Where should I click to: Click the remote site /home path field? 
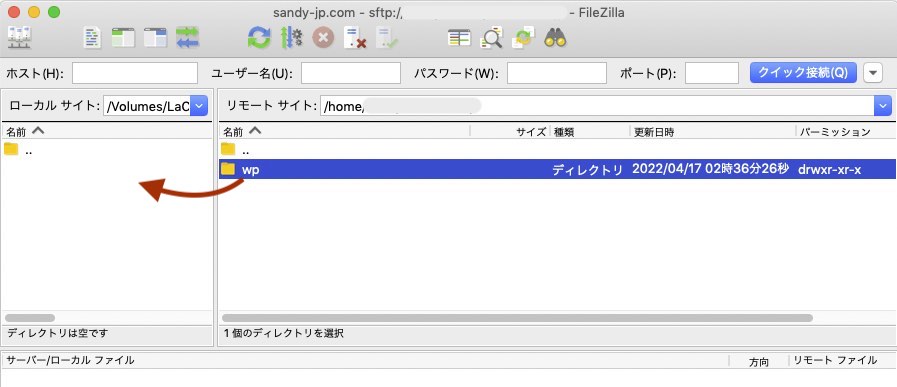coord(597,106)
